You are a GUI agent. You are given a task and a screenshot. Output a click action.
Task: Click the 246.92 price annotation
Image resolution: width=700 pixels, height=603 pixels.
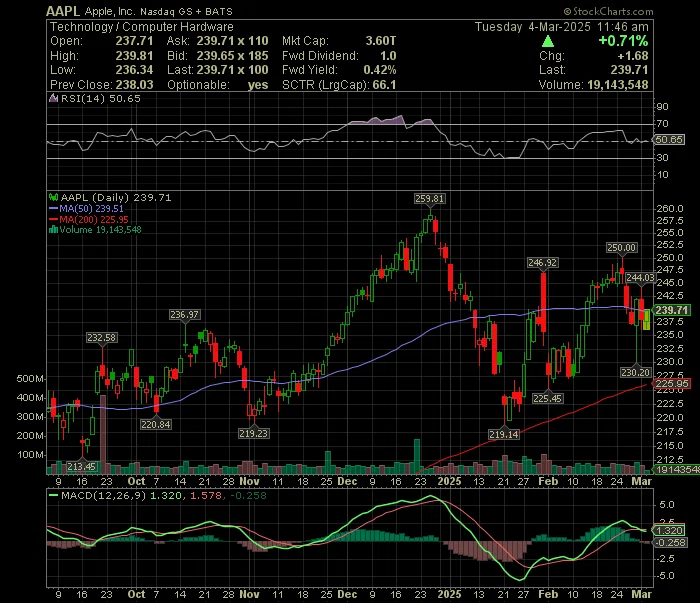542,263
